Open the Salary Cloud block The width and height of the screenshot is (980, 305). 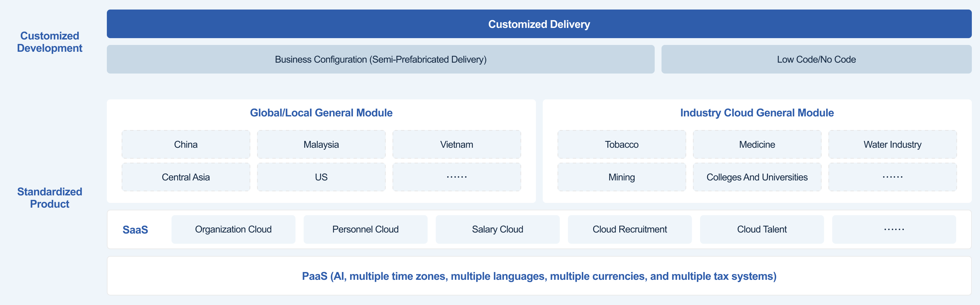tap(497, 229)
